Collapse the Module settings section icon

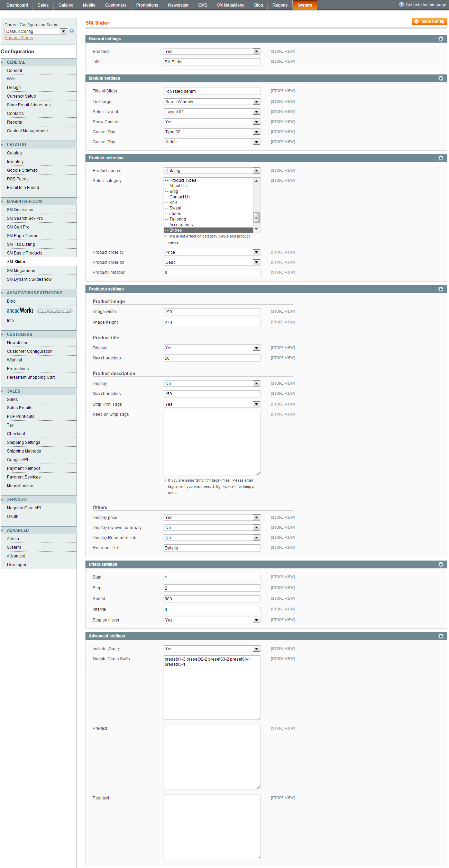point(441,78)
